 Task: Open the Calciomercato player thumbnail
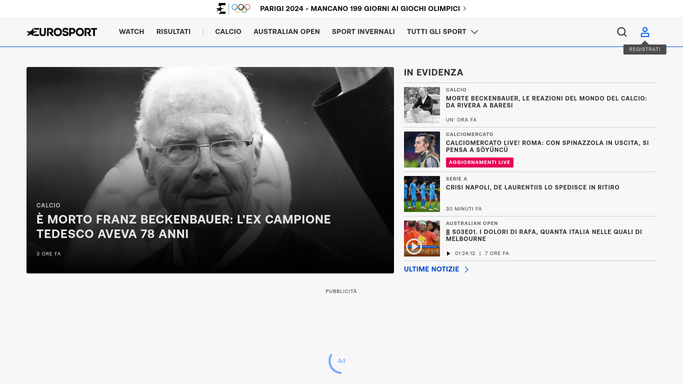click(x=422, y=149)
